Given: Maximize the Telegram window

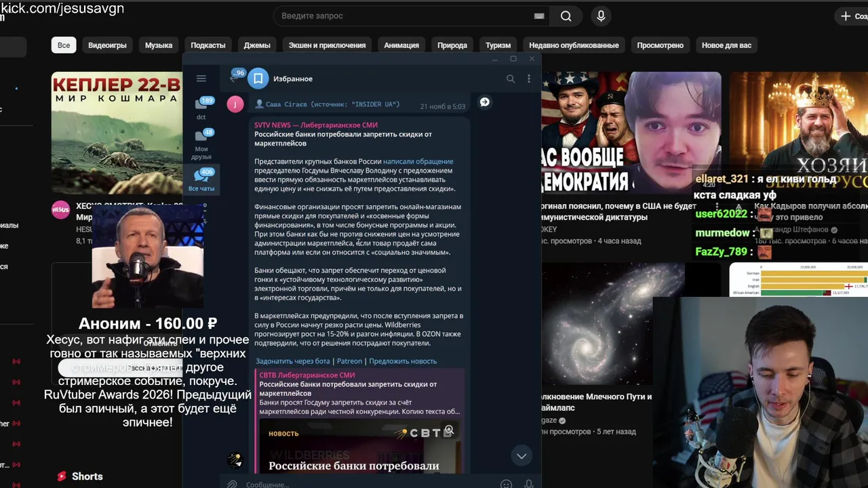Looking at the screenshot, I should 513,59.
